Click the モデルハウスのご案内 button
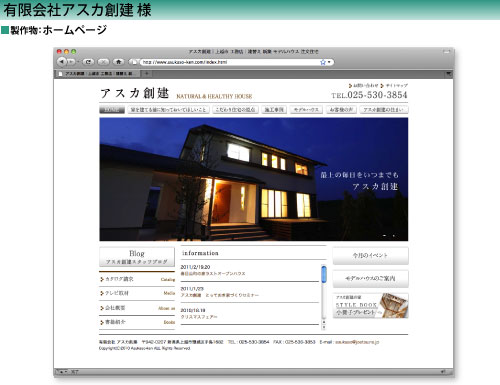The height and width of the screenshot is (385, 500). [370, 279]
